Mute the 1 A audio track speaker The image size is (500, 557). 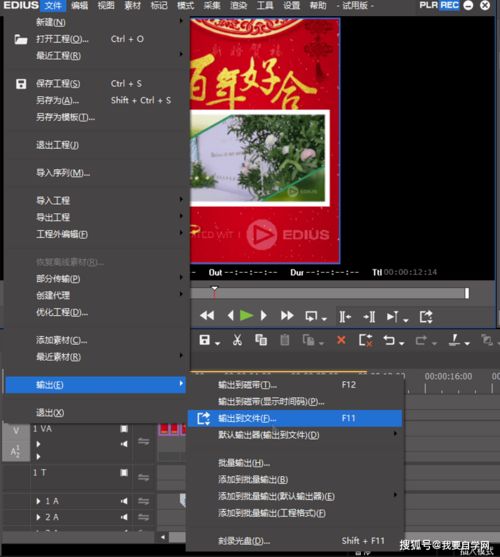pos(124,501)
